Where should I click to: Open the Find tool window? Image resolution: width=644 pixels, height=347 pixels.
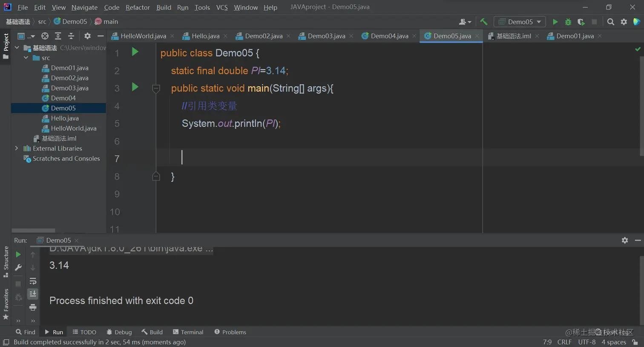coord(26,332)
